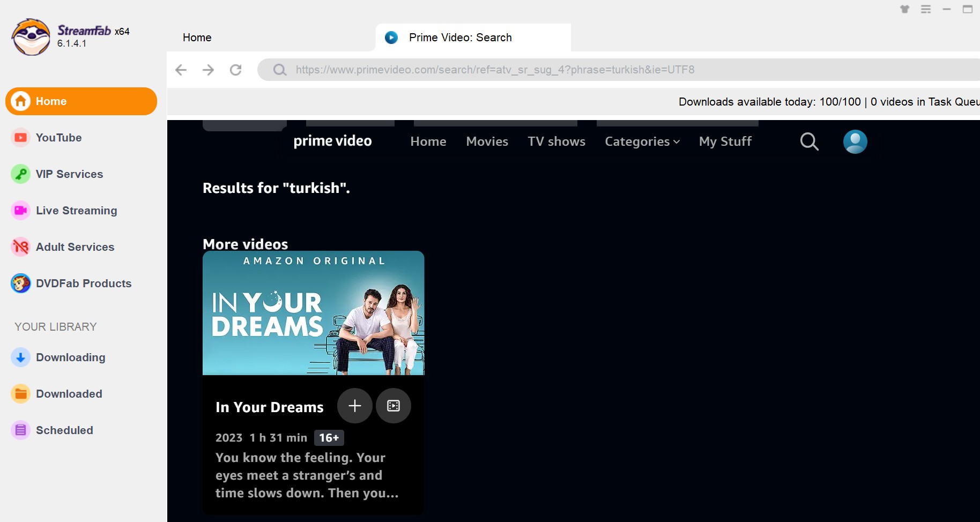The image size is (980, 522).
Task: Click the orange Downloaded folder icon
Action: click(x=21, y=394)
